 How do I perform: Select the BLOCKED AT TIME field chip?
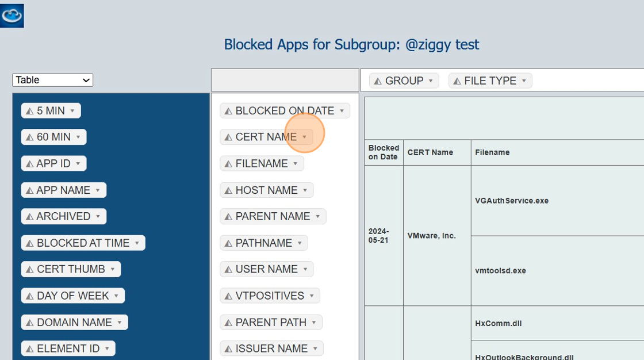83,243
